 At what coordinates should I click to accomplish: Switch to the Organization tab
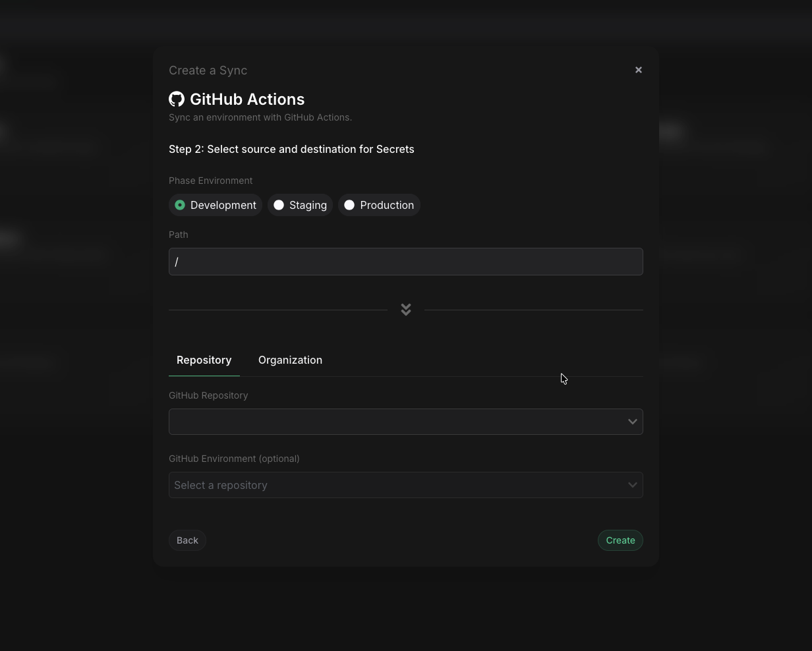pyautogui.click(x=290, y=360)
